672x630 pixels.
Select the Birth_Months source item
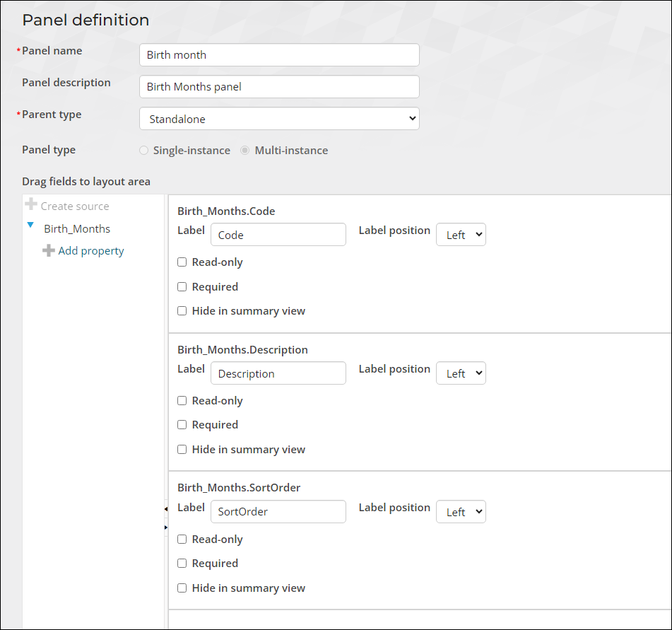pos(77,229)
